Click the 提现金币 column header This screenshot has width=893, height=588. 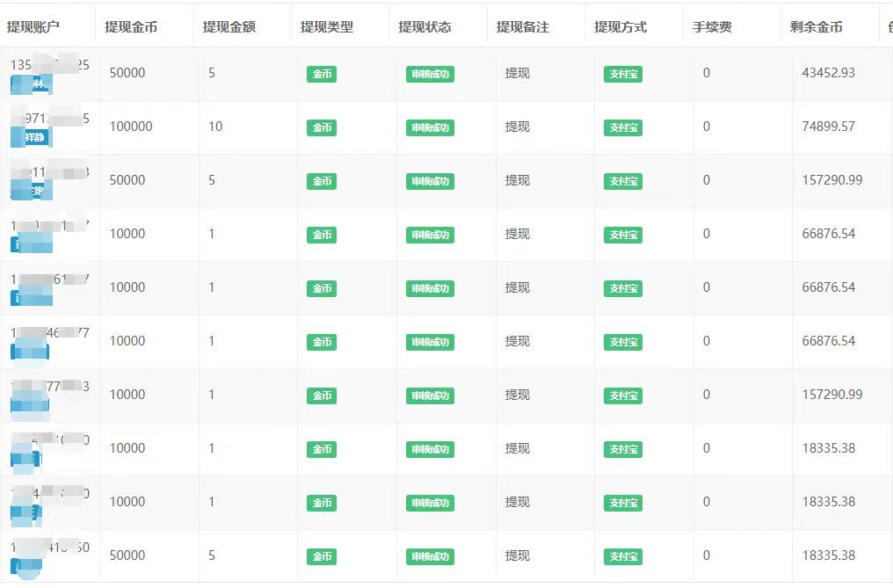[131, 26]
